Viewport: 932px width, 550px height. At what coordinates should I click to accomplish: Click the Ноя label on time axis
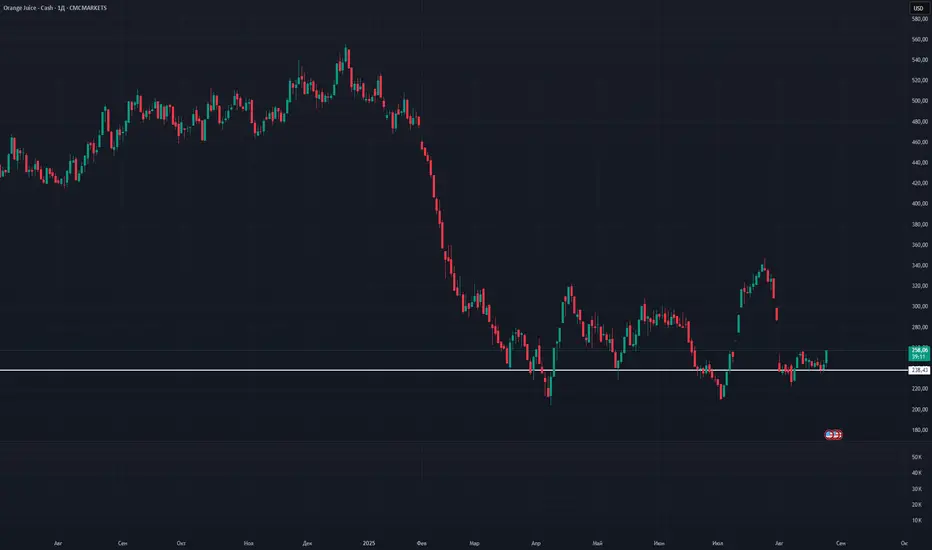(x=248, y=543)
